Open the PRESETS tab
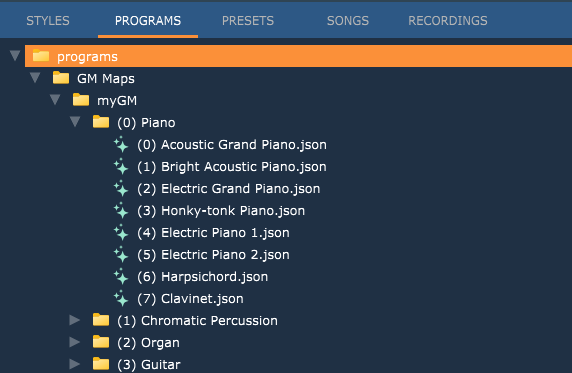This screenshot has height=373, width=572. coord(248,21)
